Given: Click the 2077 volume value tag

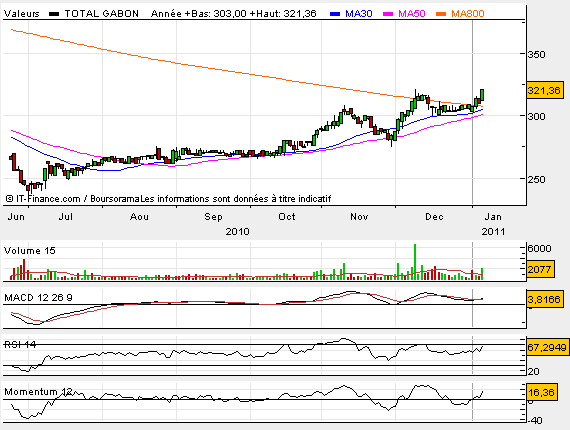Looking at the screenshot, I should coord(540,269).
